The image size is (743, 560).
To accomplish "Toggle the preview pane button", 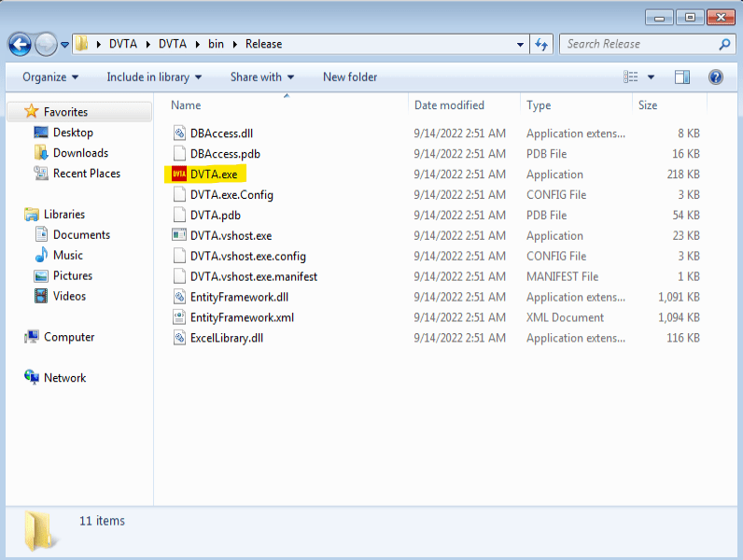I will click(x=682, y=77).
